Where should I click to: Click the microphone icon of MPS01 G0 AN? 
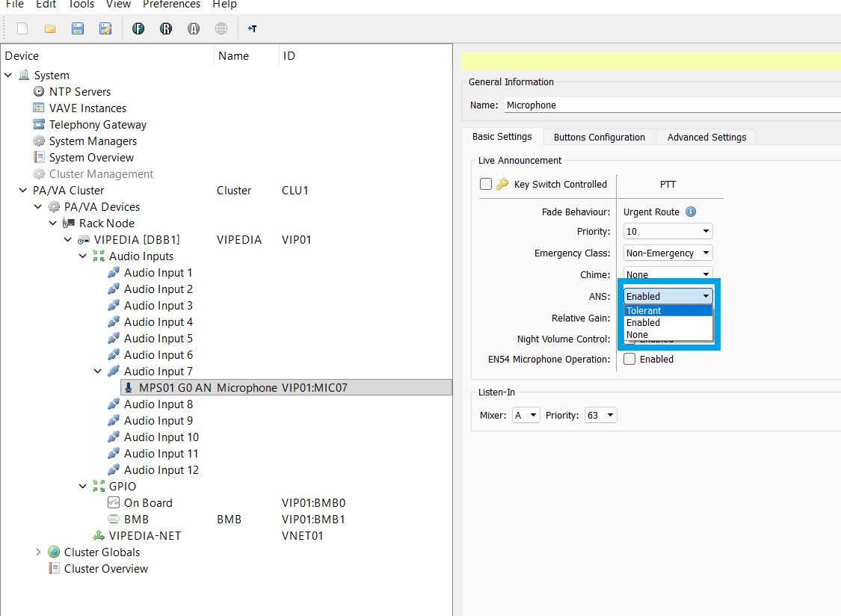click(129, 387)
